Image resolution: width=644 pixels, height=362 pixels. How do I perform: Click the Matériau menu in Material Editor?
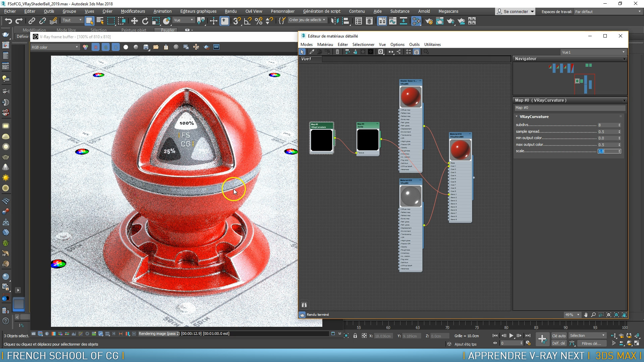[325, 44]
